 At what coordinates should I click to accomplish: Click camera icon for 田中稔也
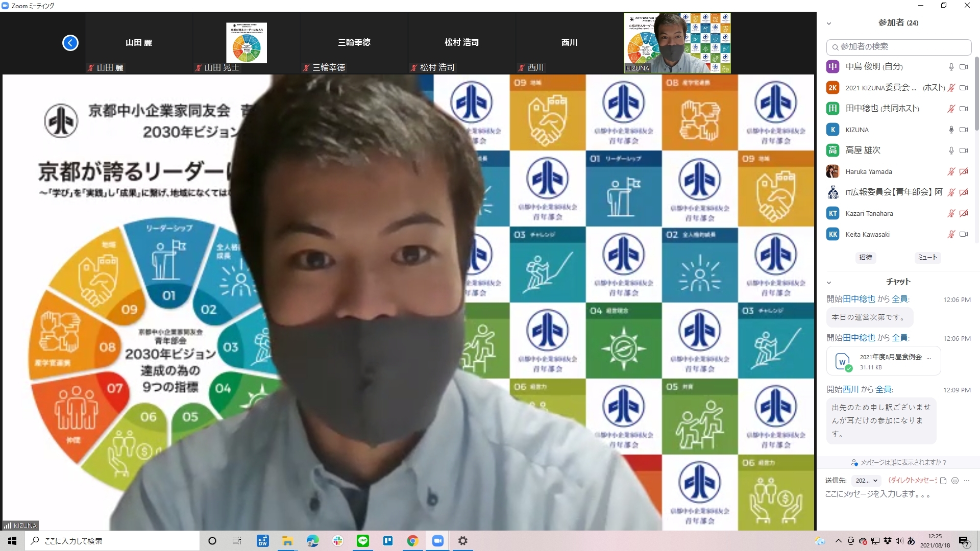coord(964,109)
